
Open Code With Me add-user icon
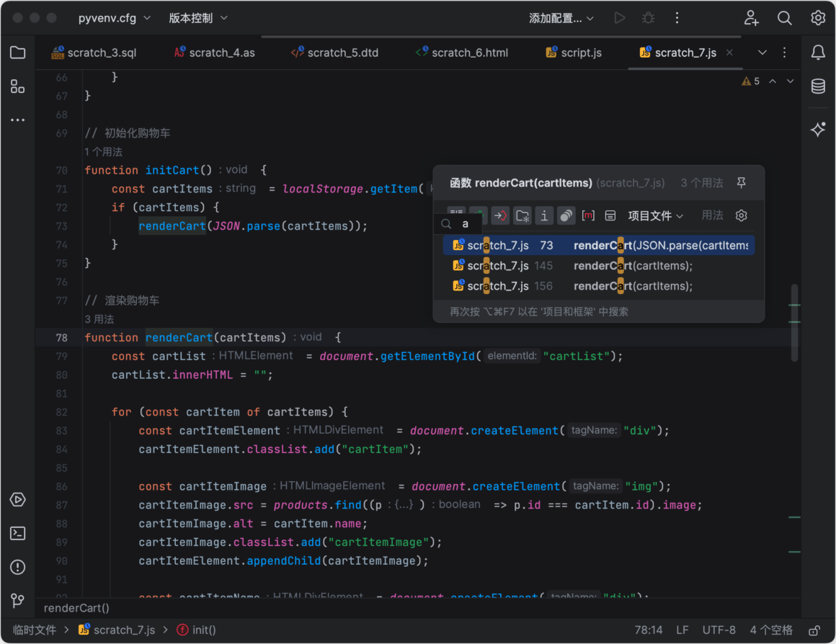click(x=751, y=18)
